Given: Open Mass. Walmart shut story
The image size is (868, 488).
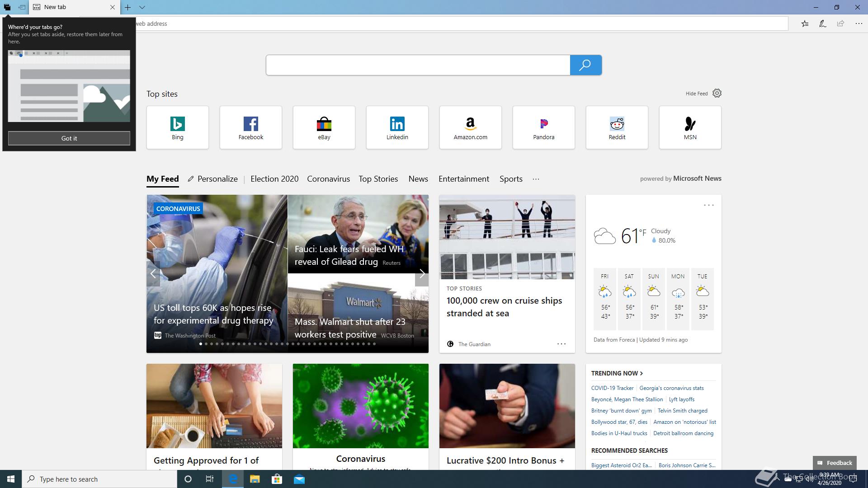Looking at the screenshot, I should pos(350,328).
